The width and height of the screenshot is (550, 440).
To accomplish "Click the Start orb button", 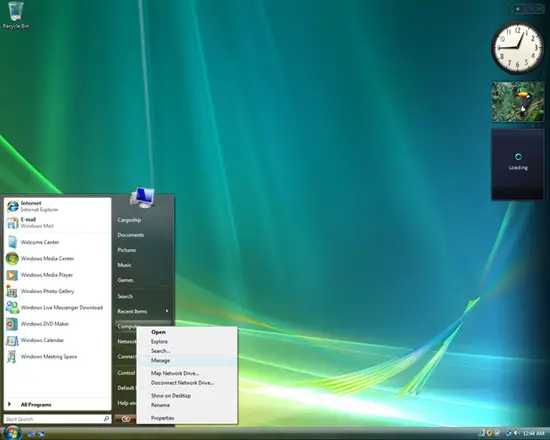I will tap(13, 433).
